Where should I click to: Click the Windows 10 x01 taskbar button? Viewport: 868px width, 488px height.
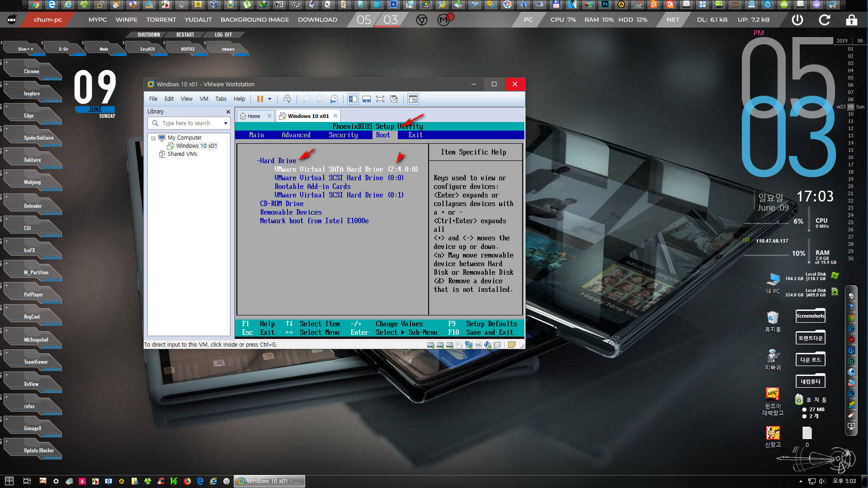[269, 481]
